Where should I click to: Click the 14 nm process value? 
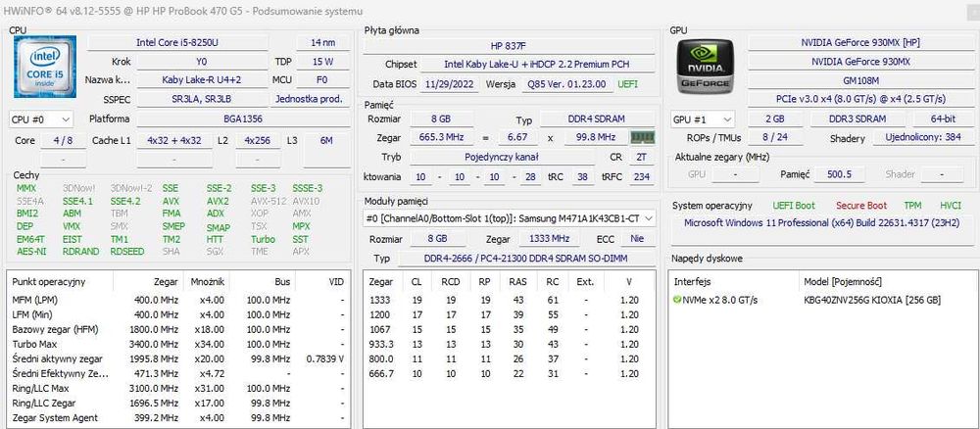coord(323,42)
